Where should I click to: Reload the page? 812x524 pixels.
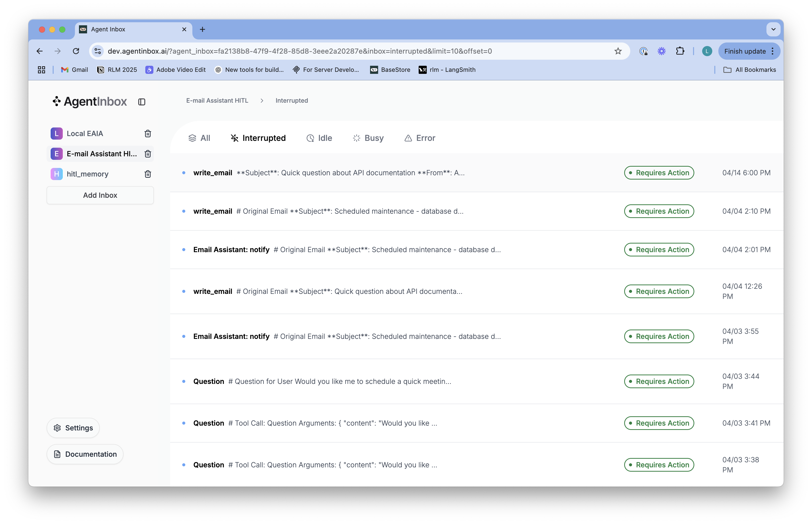coord(76,51)
